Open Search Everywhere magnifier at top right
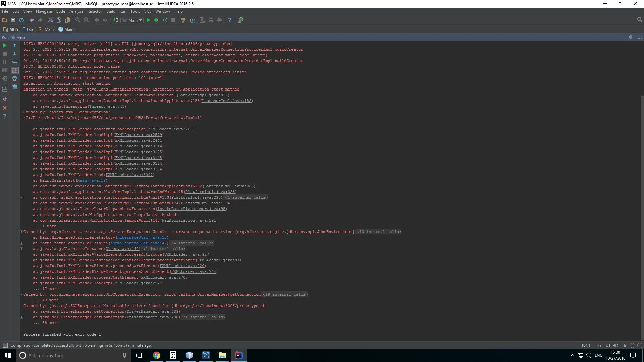This screenshot has height=362, width=644. [x=640, y=20]
